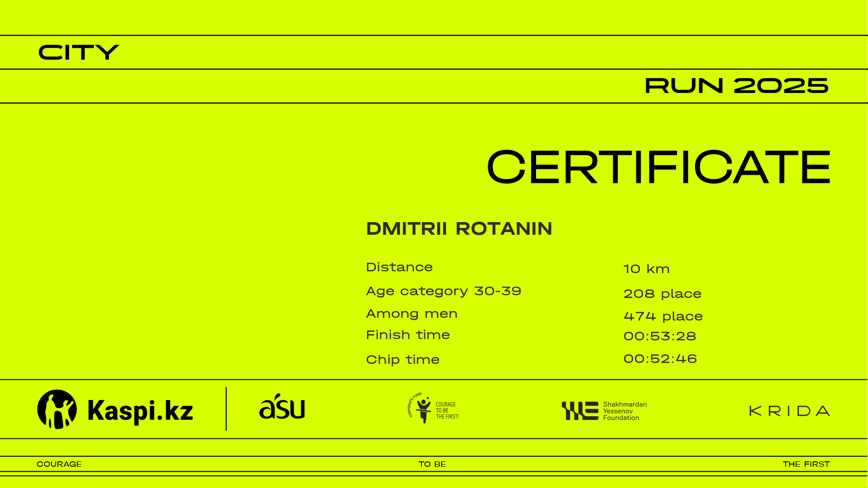The height and width of the screenshot is (488, 868).
Task: Click the Kaspi.kz wordmark text
Action: (x=140, y=410)
